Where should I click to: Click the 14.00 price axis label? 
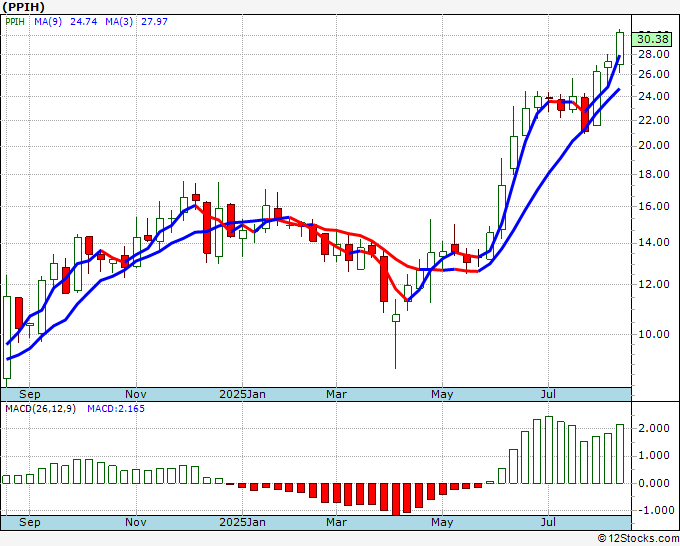point(654,242)
